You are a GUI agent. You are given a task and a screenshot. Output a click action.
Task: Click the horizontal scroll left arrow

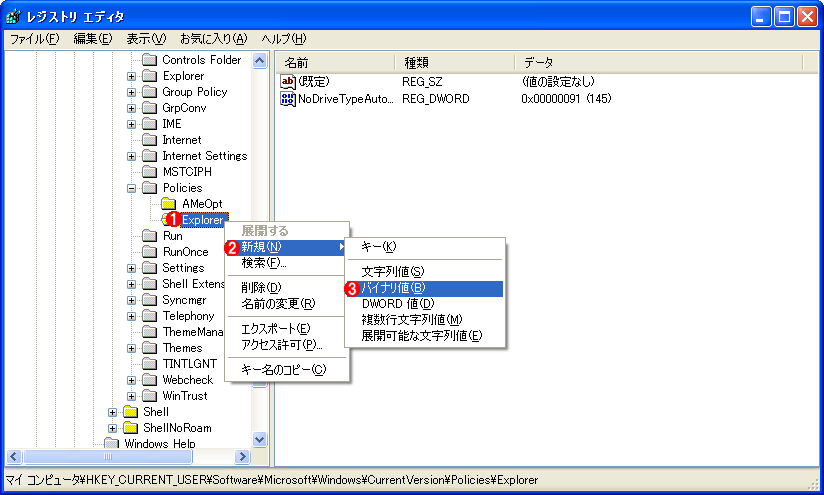point(14,457)
